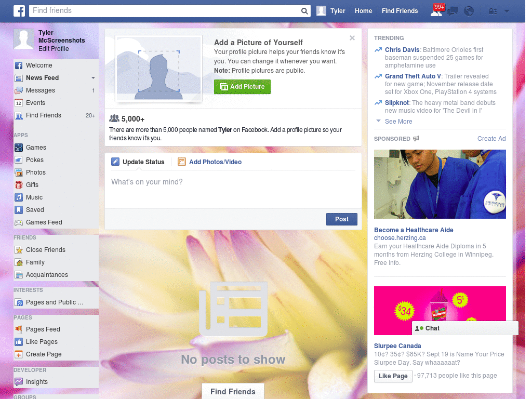Click the Acquaintances list icon

pos(19,275)
